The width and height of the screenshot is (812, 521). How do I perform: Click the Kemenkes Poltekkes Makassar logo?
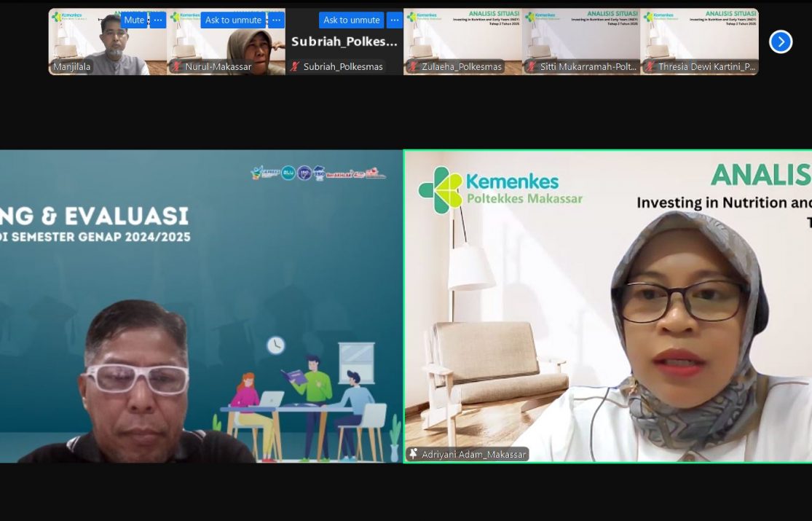[x=500, y=189]
